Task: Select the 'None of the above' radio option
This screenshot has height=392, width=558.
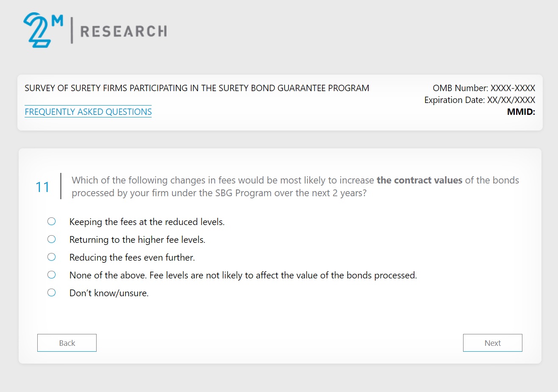Action: coord(52,275)
